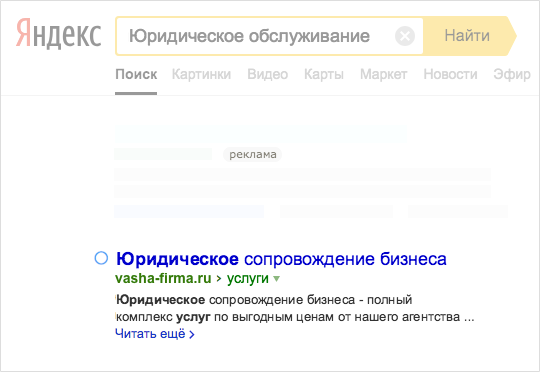Select the Поиск tab

coord(136,74)
